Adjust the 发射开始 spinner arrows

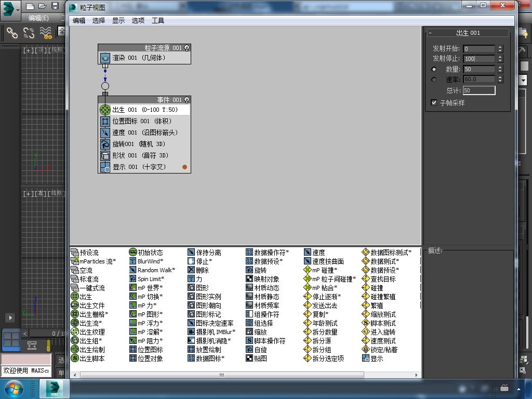point(500,48)
